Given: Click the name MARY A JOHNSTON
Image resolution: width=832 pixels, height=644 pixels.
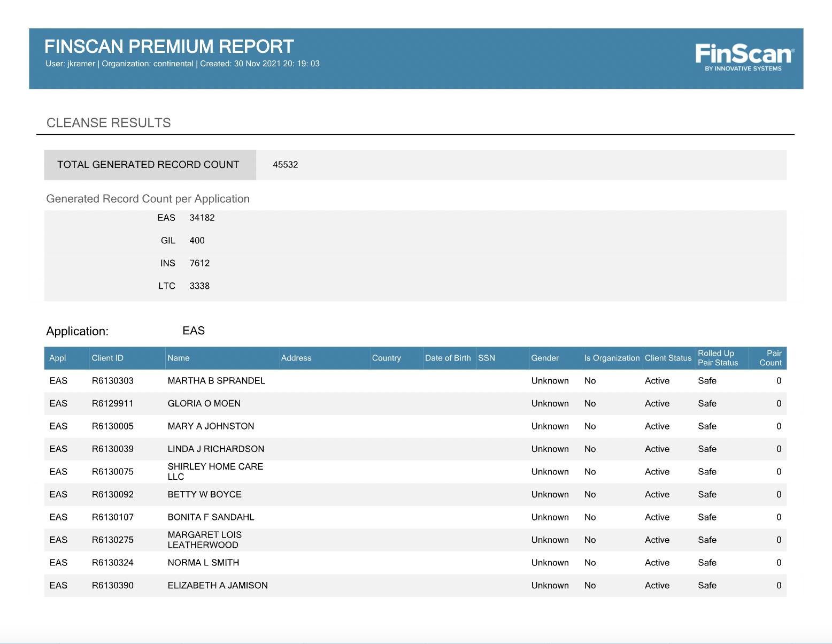Looking at the screenshot, I should coord(211,426).
